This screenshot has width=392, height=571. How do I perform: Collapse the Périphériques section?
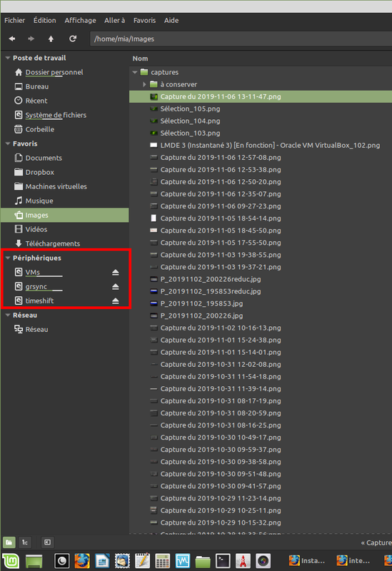pos(8,258)
